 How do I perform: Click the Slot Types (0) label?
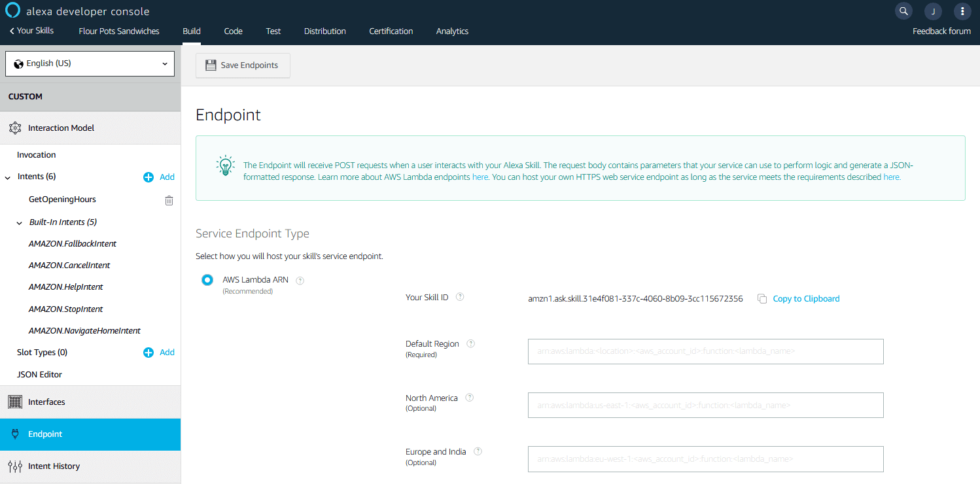coord(42,353)
